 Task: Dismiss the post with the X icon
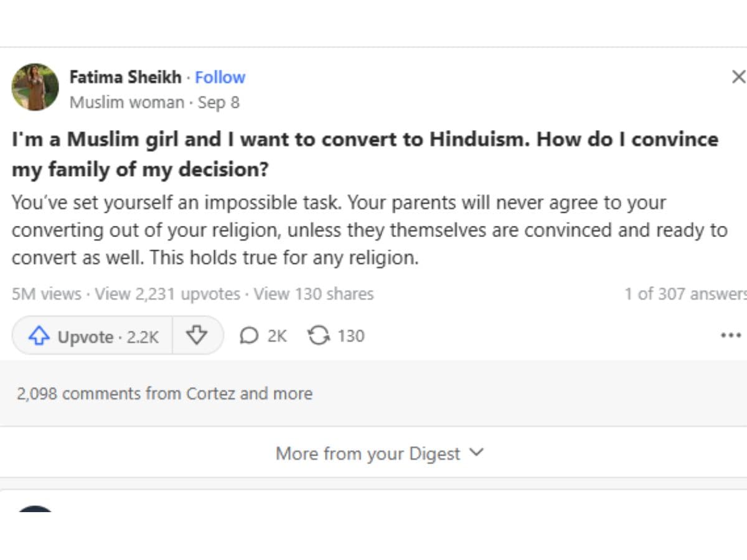[738, 77]
